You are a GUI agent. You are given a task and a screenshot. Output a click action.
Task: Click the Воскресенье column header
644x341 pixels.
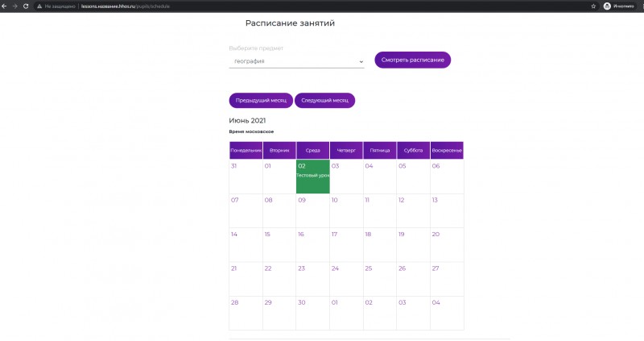click(x=447, y=151)
